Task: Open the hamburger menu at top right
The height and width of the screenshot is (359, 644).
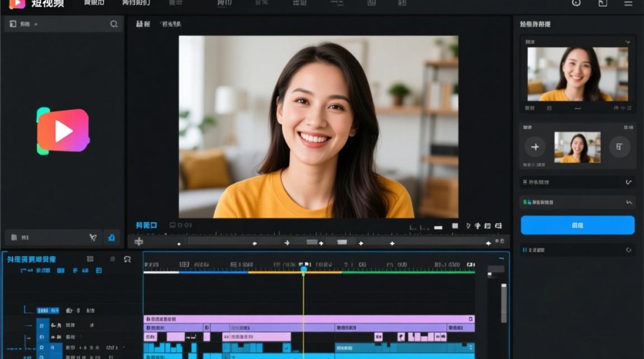Action: coord(628,3)
